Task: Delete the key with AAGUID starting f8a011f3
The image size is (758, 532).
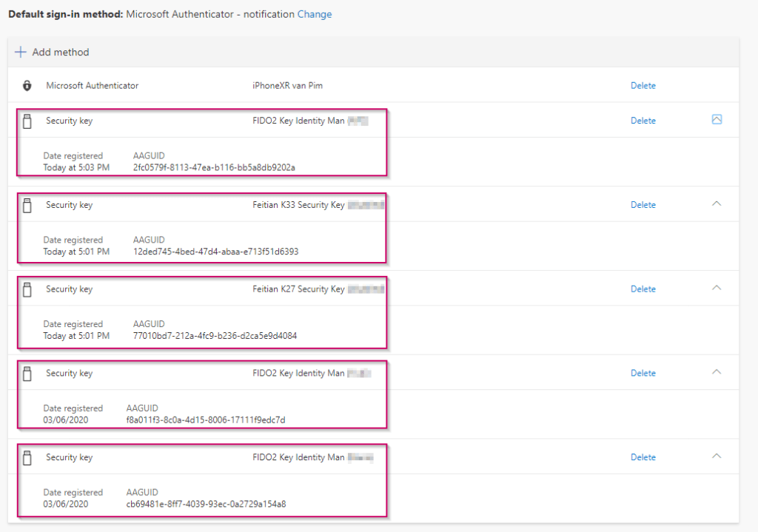Action: point(643,374)
